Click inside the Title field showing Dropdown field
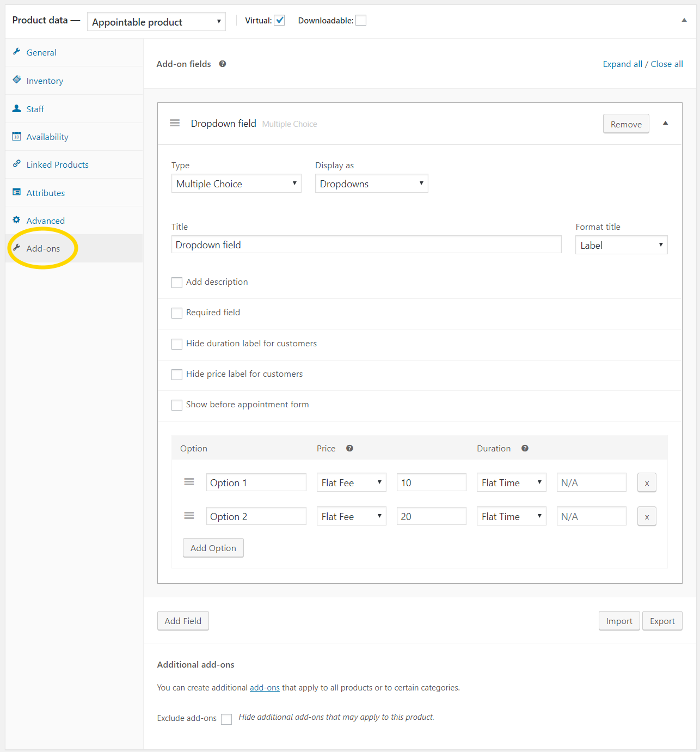The width and height of the screenshot is (700, 752). point(366,244)
